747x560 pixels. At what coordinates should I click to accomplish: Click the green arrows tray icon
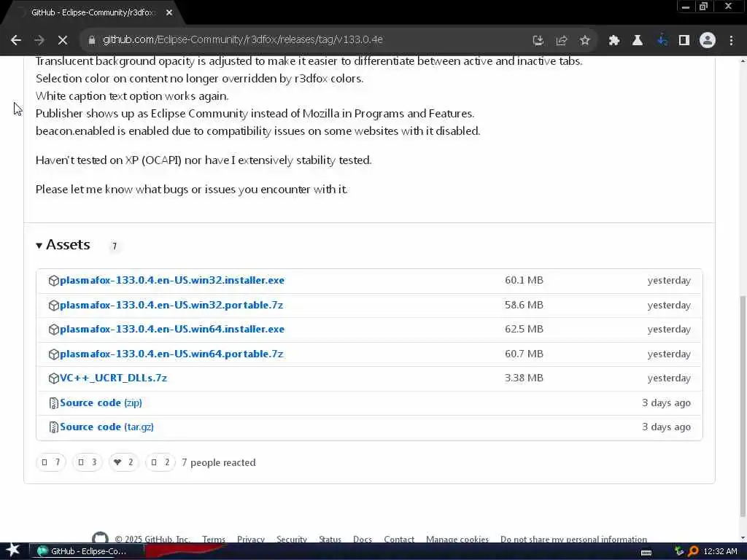pos(679,551)
